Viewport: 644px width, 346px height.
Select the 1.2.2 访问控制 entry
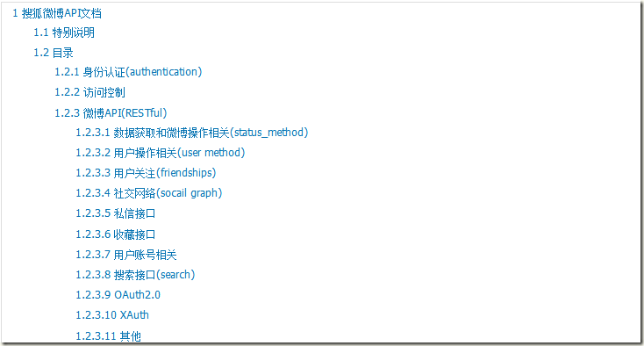90,92
